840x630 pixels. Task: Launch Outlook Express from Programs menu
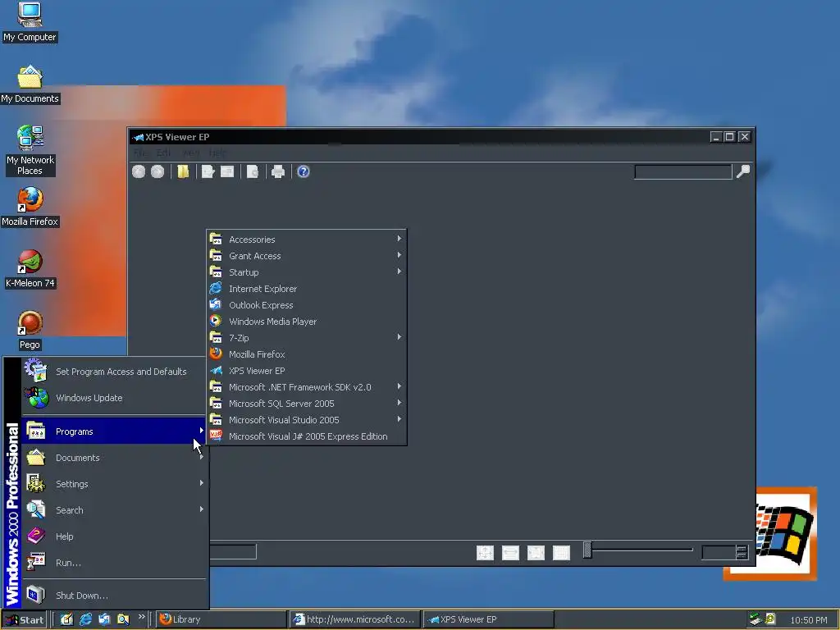(307, 305)
